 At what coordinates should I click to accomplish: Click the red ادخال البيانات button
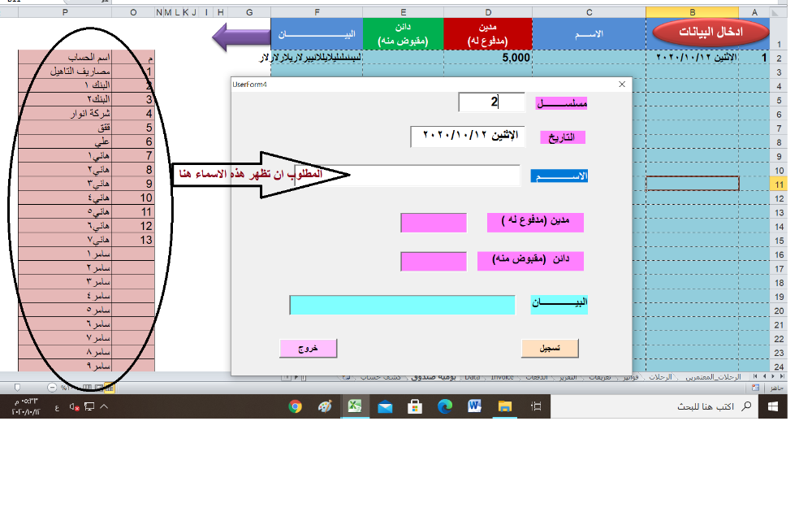point(710,33)
